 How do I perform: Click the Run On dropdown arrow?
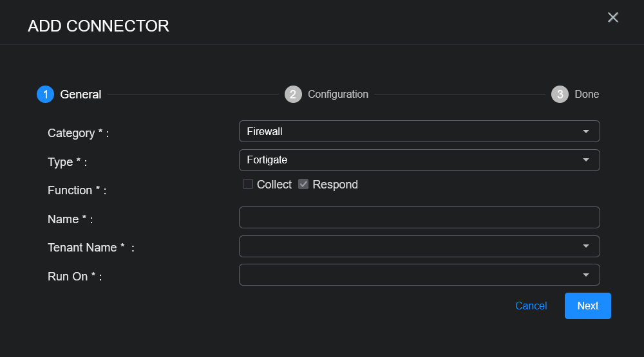tap(585, 275)
